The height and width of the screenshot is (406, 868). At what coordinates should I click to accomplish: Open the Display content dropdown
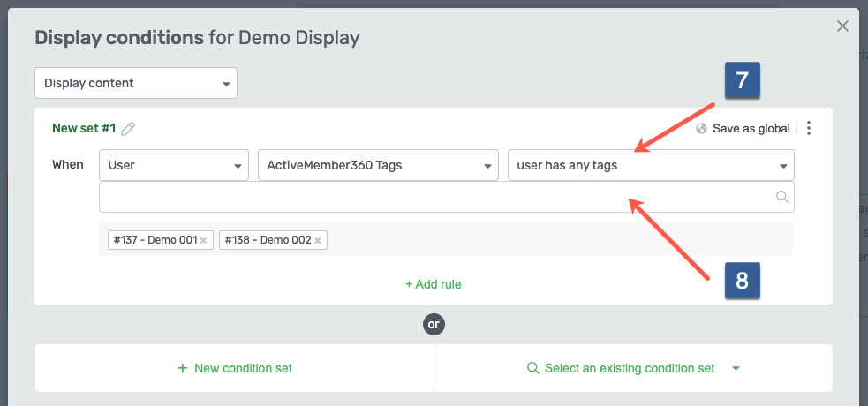pyautogui.click(x=136, y=83)
